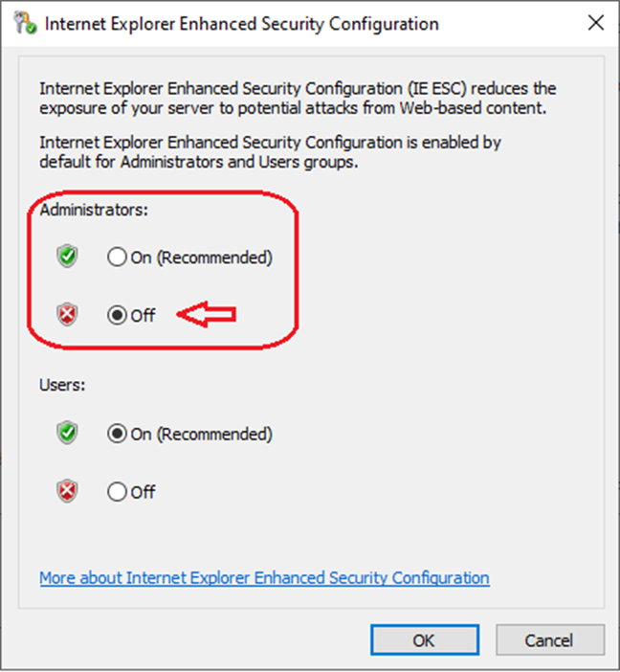Choose the Off option for Administrators
Screen dimensions: 620x672
click(x=117, y=316)
